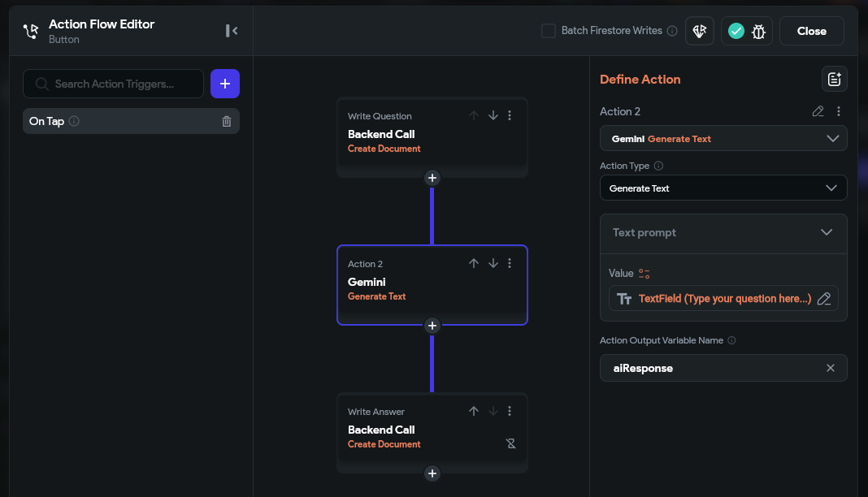Click the add action trigger plus button
The height and width of the screenshot is (497, 868).
[225, 84]
